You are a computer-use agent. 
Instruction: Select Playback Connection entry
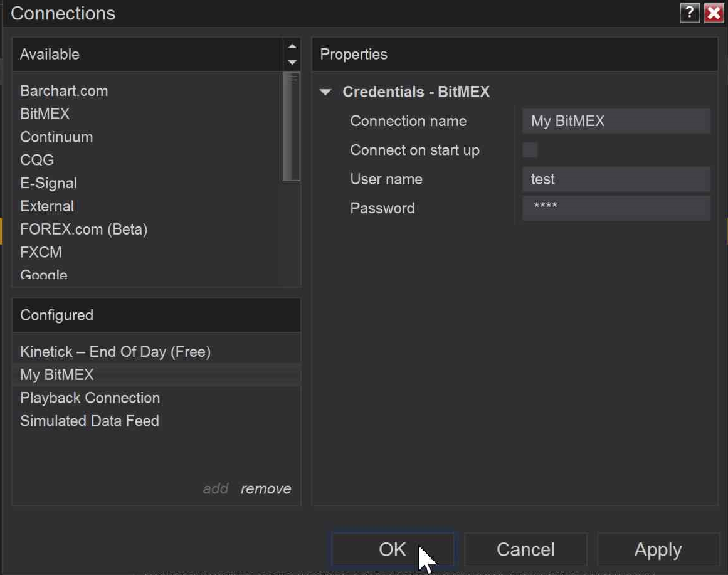(x=156, y=398)
